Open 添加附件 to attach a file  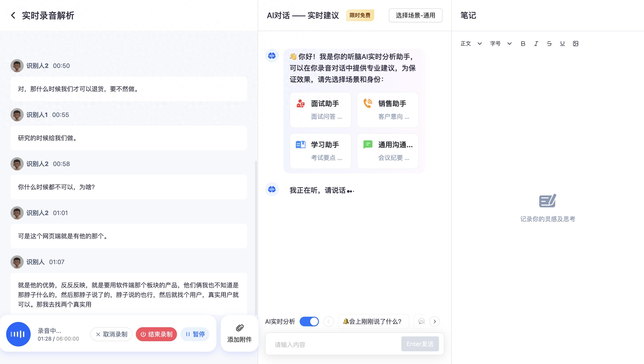[239, 334]
